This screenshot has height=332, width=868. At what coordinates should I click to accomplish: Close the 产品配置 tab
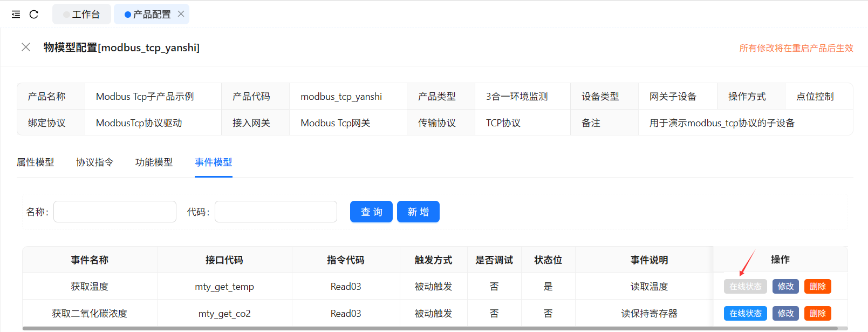pos(181,14)
